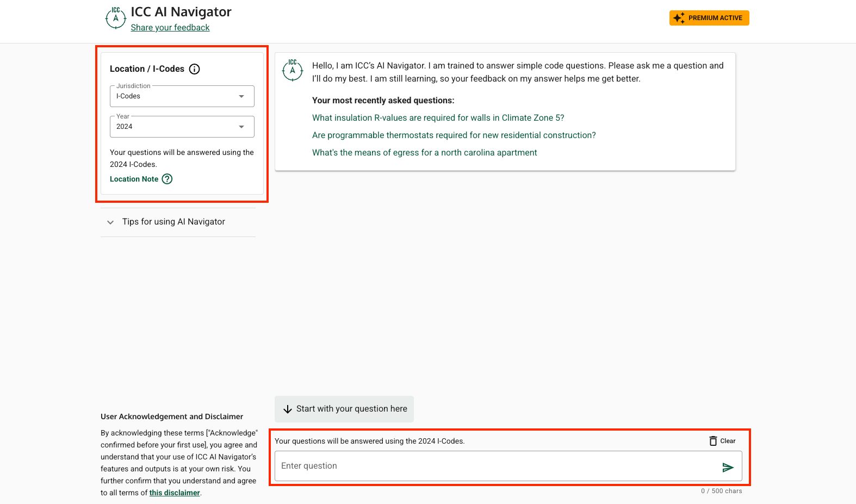Viewport: 856px width, 504px height.
Task: Click the ICC AI Navigator logo icon
Action: click(x=115, y=18)
